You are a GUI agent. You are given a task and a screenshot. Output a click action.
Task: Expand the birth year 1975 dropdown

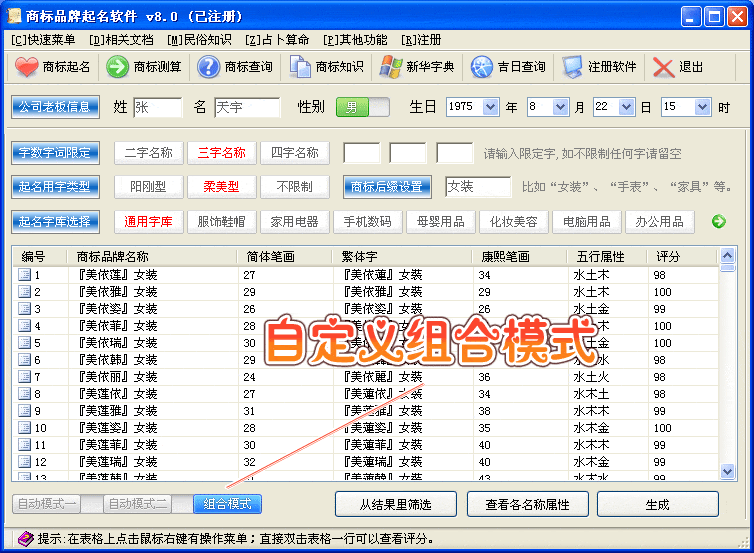point(490,107)
